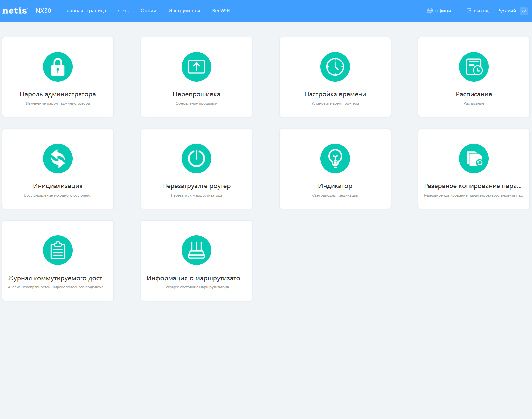532x419 pixels.
Task: Switch to the Сеть menu
Action: click(x=124, y=11)
